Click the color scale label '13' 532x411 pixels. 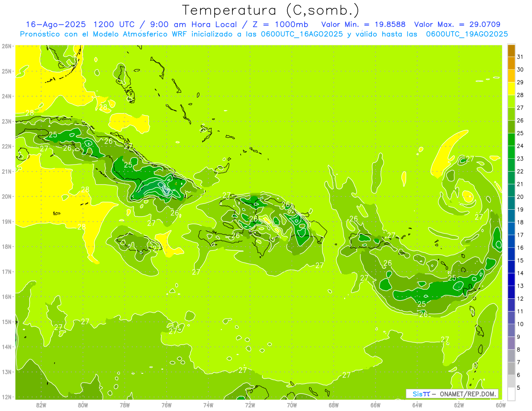[x=520, y=286]
